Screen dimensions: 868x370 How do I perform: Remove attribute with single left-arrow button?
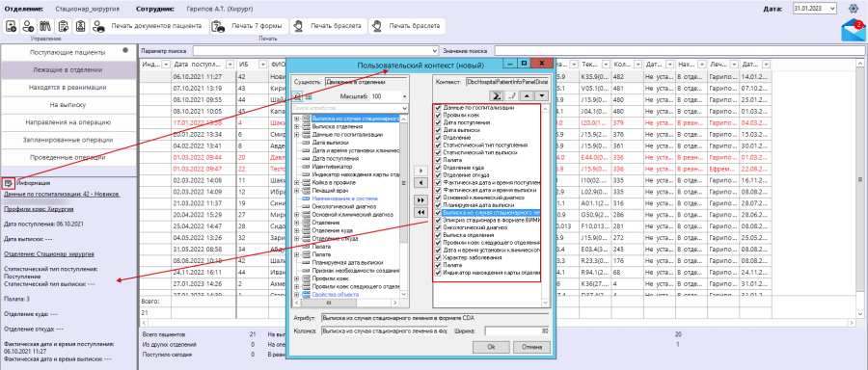420,182
